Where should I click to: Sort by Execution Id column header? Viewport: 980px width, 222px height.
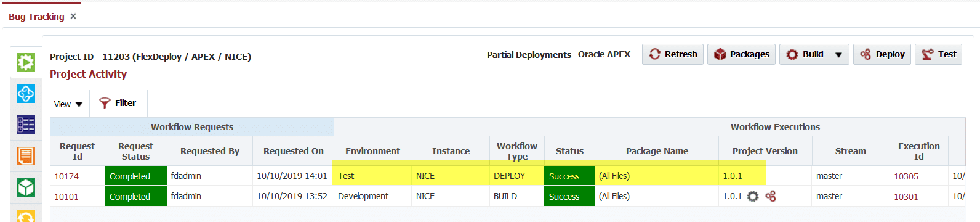tap(919, 151)
